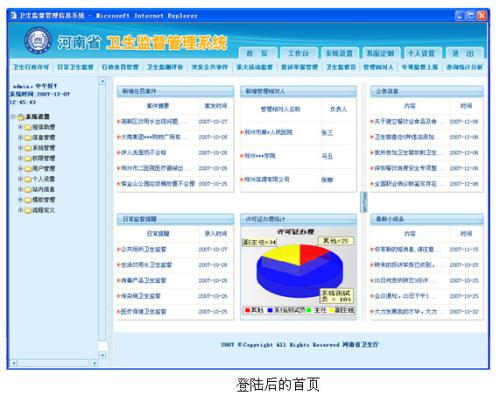500x396 pixels.
Task: Click the green 主任 legend swatch
Action: [309, 310]
